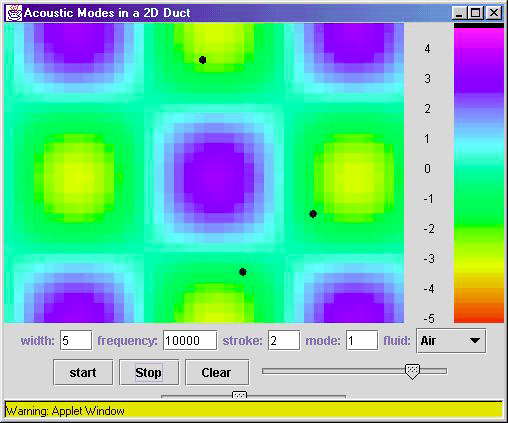The width and height of the screenshot is (508, 423).
Task: Click the stroke input field
Action: point(284,340)
